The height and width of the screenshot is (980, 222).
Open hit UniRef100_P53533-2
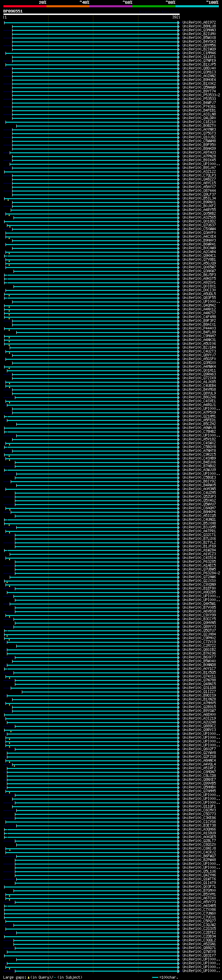click(201, 95)
